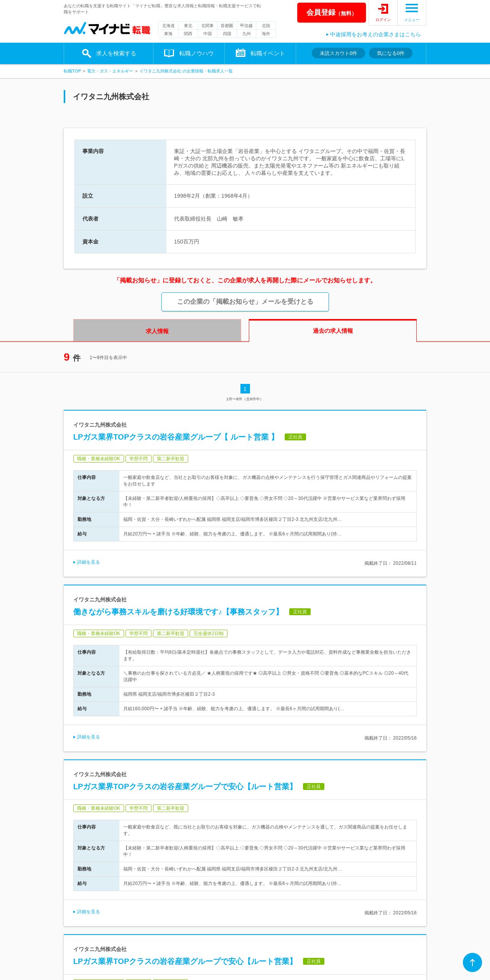Click the open book know-how icon
The height and width of the screenshot is (980, 490).
[x=169, y=53]
